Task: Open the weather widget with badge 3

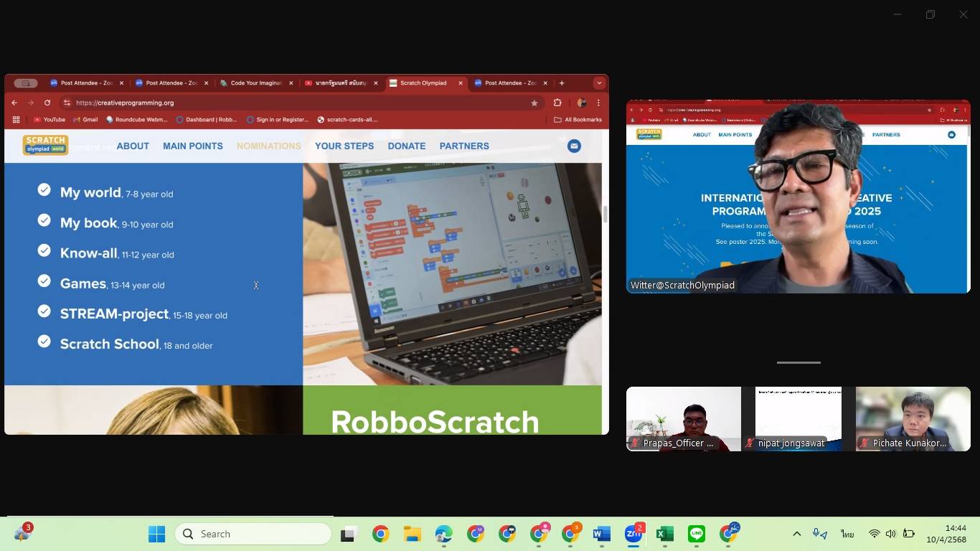Action: click(x=23, y=533)
